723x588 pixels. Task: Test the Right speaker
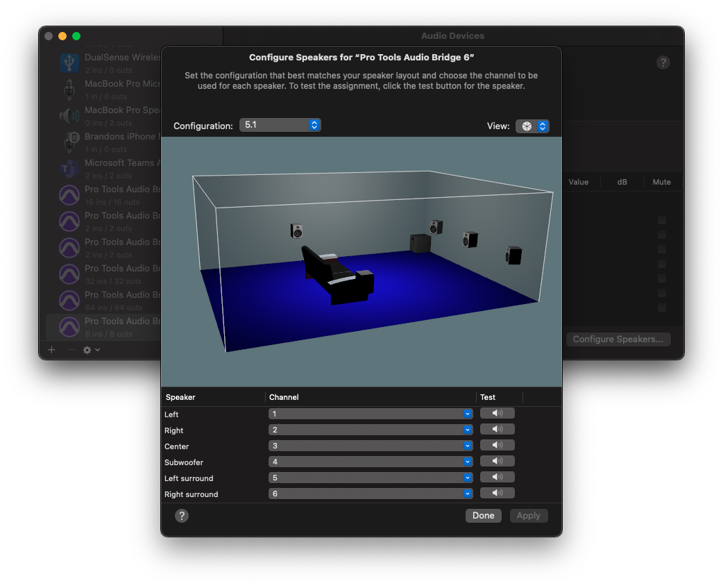497,429
